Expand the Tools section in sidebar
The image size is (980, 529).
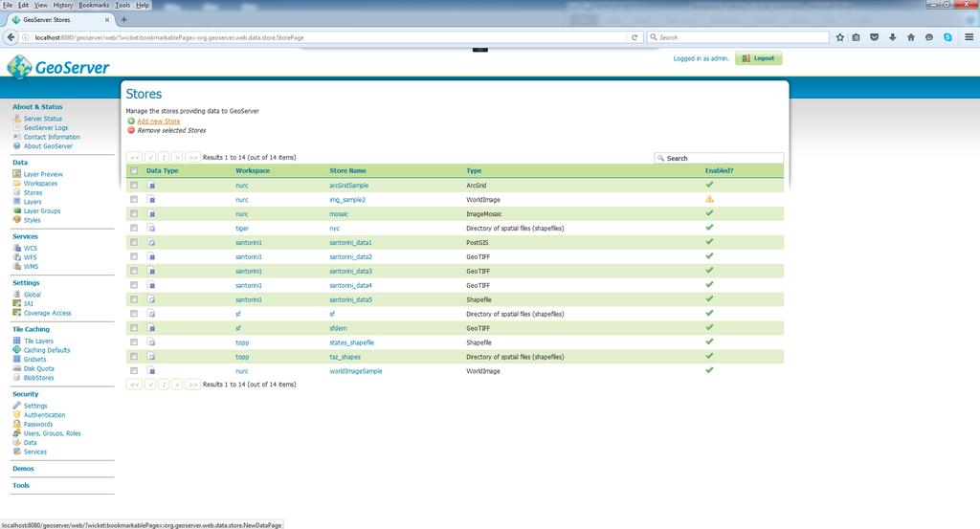click(x=21, y=485)
